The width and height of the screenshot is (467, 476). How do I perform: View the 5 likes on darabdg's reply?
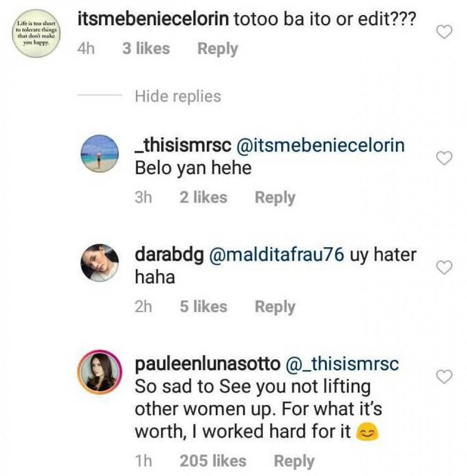203,307
